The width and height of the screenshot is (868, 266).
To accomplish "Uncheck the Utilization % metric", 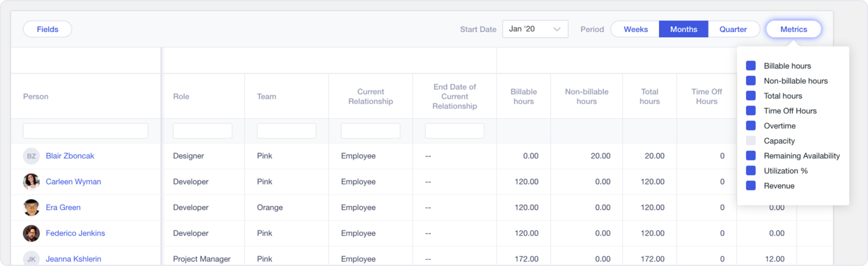I will click(751, 171).
